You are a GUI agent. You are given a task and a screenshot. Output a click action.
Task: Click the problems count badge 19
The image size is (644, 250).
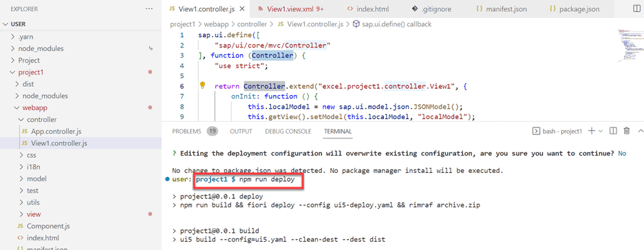(213, 132)
